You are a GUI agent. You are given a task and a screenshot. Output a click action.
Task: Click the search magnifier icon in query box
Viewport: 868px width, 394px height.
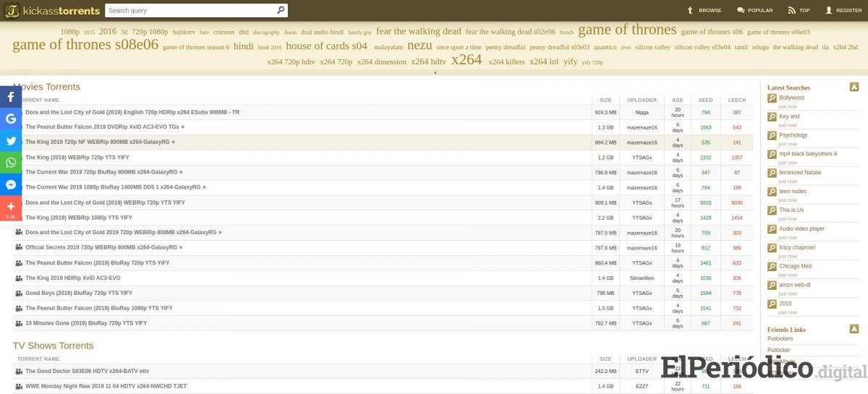point(281,10)
